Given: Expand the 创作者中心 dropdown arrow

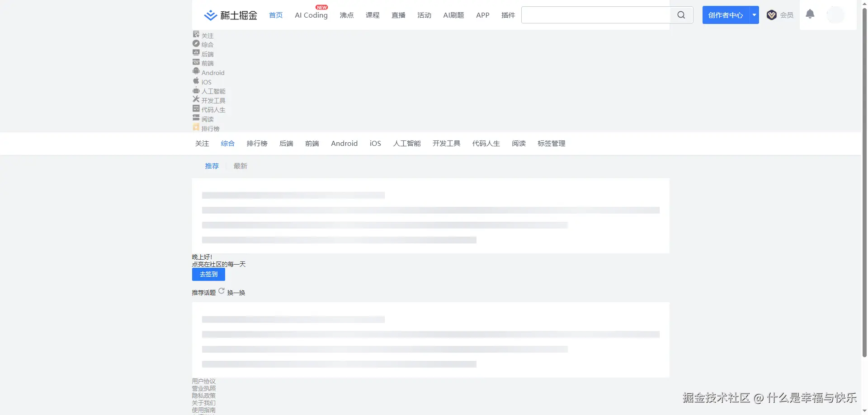Looking at the screenshot, I should 754,15.
